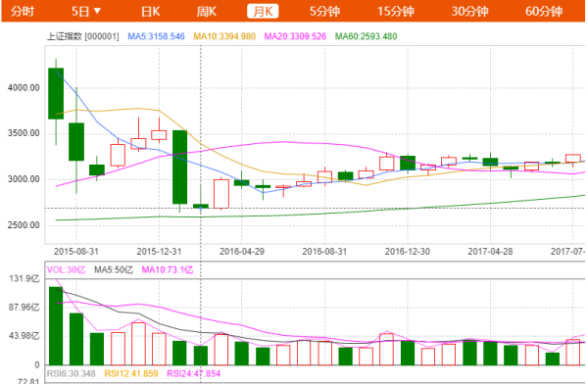Click the 2016-08-31 date label
Viewport: 588px width, 384px height.
tap(324, 251)
